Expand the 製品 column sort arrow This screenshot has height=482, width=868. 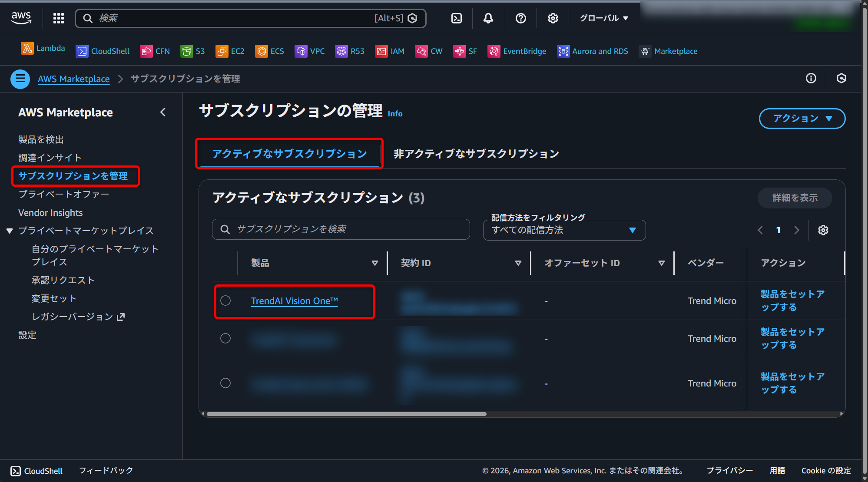pyautogui.click(x=374, y=263)
